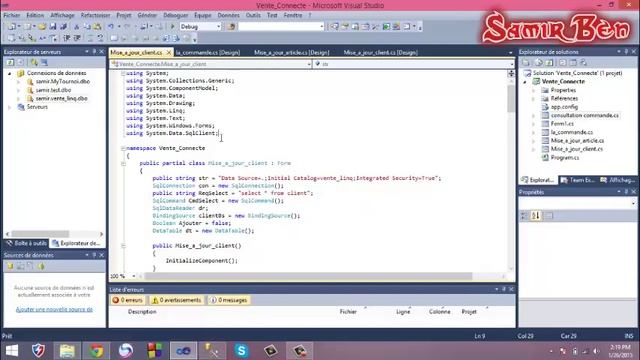Switch to Team Explorer tab
Screen dimensions: 640x360
(x=578, y=180)
